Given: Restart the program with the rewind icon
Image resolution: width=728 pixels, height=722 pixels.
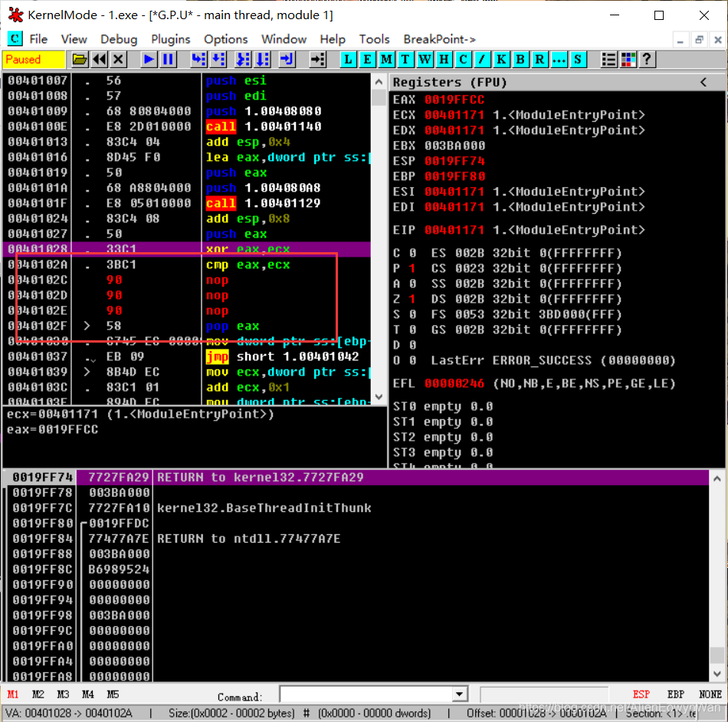Looking at the screenshot, I should click(100, 60).
